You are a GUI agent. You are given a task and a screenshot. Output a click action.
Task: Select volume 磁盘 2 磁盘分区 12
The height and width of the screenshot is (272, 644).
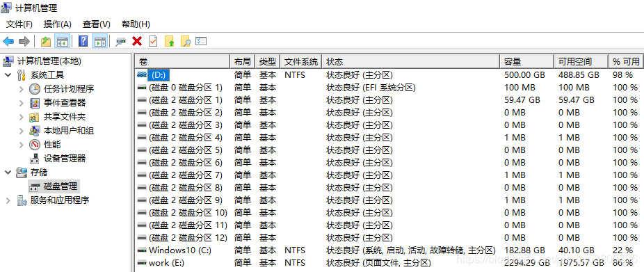[188, 237]
